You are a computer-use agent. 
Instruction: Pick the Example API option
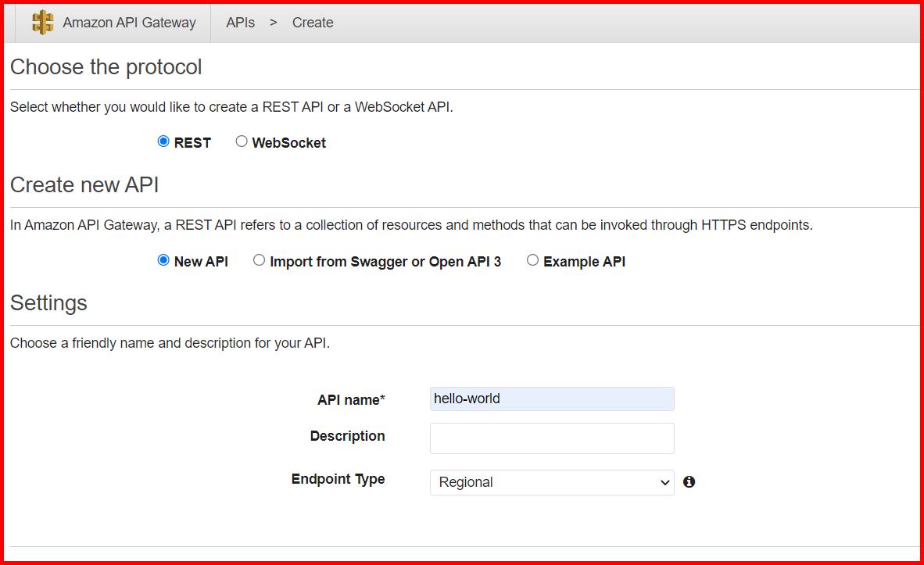pyautogui.click(x=532, y=260)
